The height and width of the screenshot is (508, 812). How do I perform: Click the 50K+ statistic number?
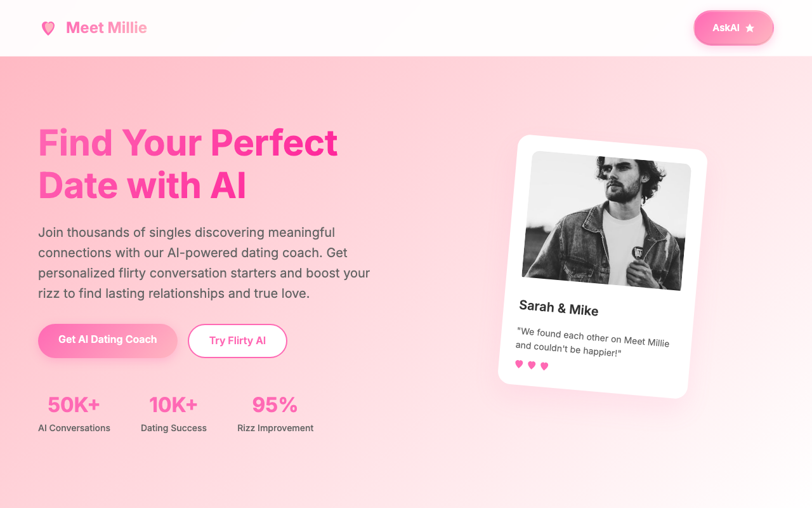[x=74, y=404]
